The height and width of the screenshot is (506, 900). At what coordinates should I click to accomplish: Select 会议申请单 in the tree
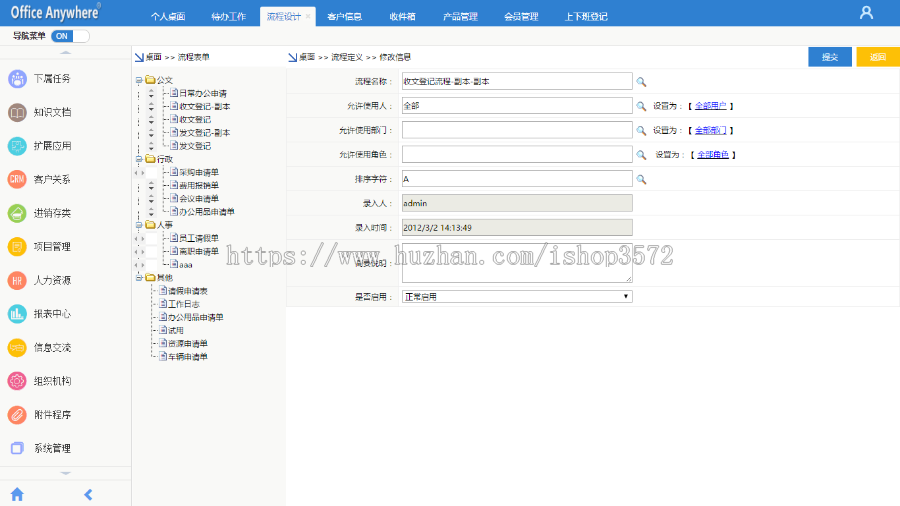click(x=199, y=198)
